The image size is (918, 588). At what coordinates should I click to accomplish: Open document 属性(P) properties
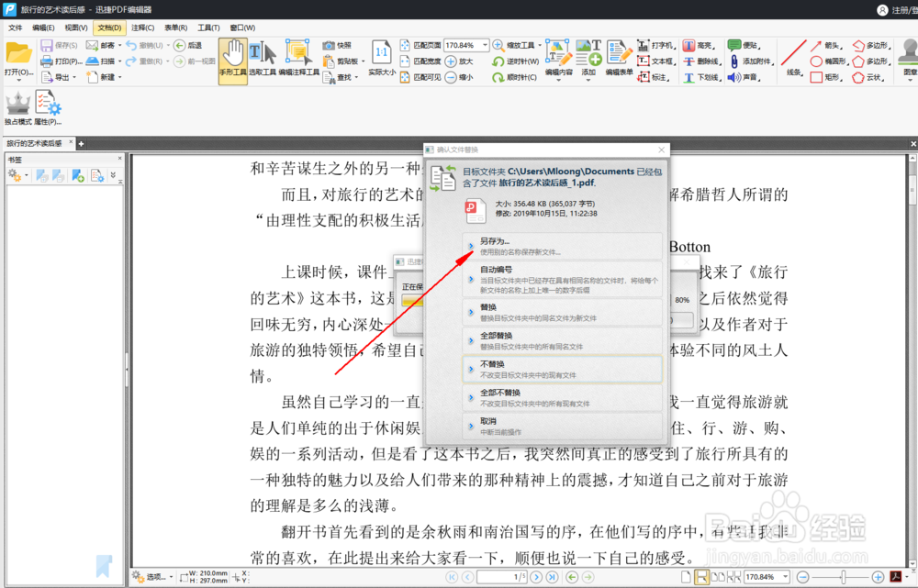coord(48,109)
